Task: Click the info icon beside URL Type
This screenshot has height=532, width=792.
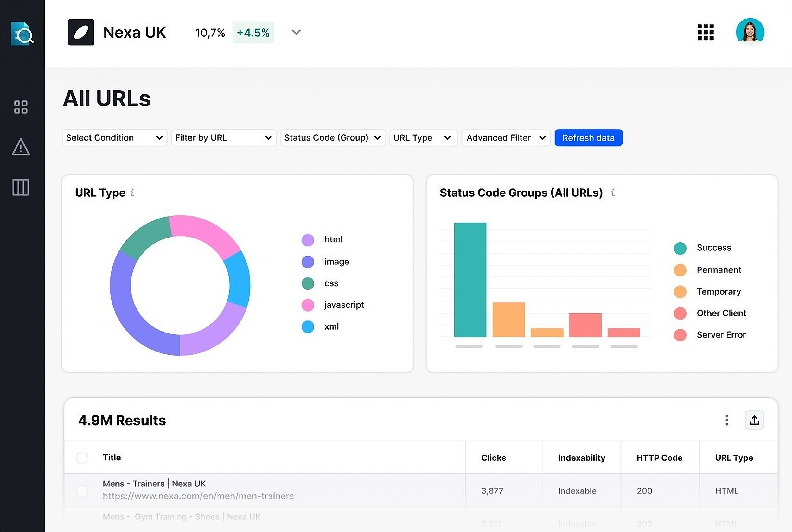Action: click(x=132, y=193)
